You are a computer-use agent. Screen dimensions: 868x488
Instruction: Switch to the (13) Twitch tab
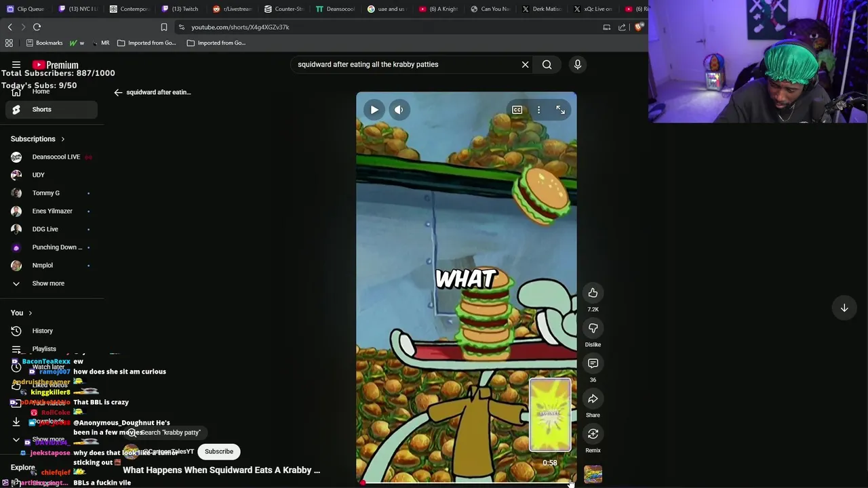click(180, 9)
